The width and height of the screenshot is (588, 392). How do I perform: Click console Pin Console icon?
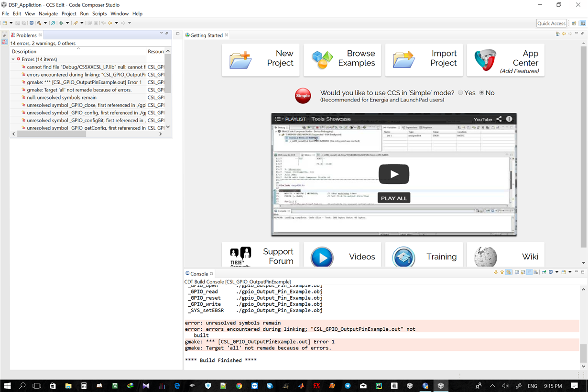(x=544, y=272)
